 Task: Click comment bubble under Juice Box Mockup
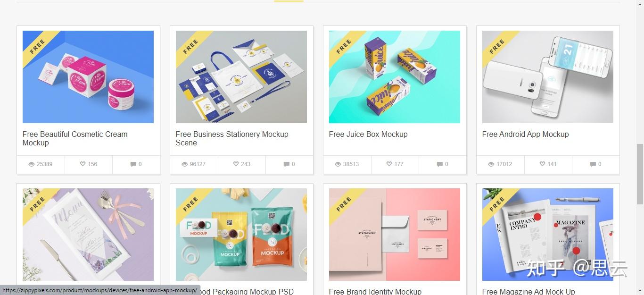pyautogui.click(x=439, y=164)
